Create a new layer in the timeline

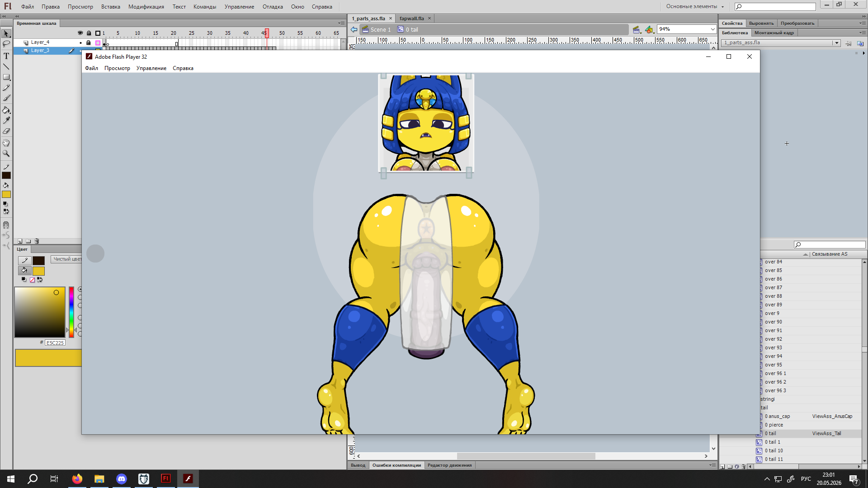tap(20, 241)
